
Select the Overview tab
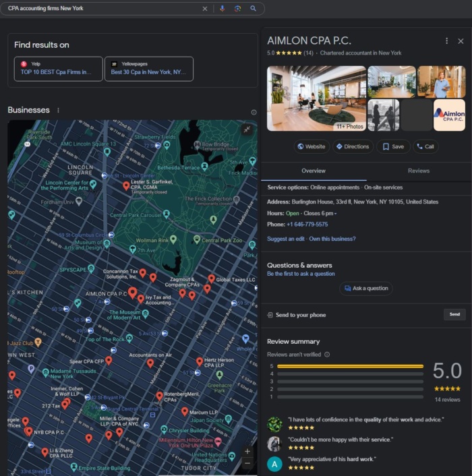[x=314, y=171]
